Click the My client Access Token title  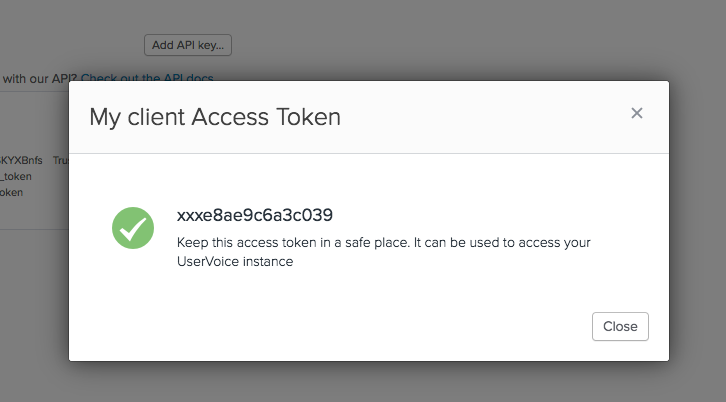tap(215, 117)
